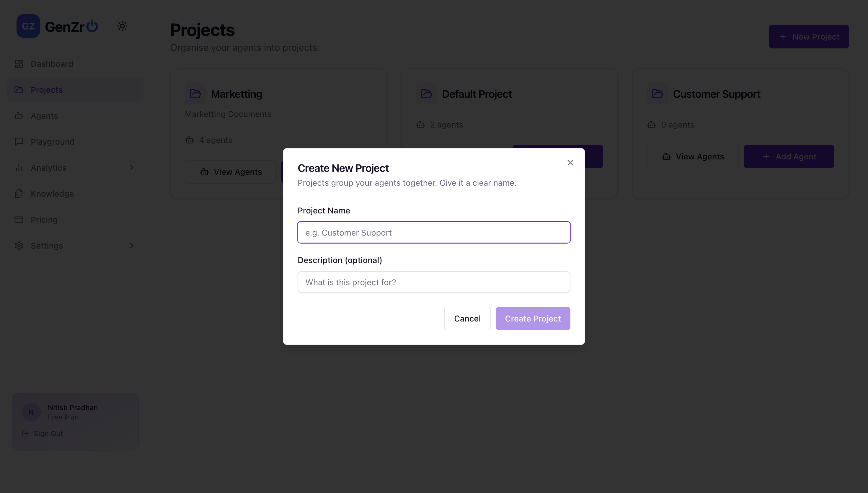The width and height of the screenshot is (868, 493).
Task: Click the Agents robot icon in sidebar
Action: click(x=19, y=116)
